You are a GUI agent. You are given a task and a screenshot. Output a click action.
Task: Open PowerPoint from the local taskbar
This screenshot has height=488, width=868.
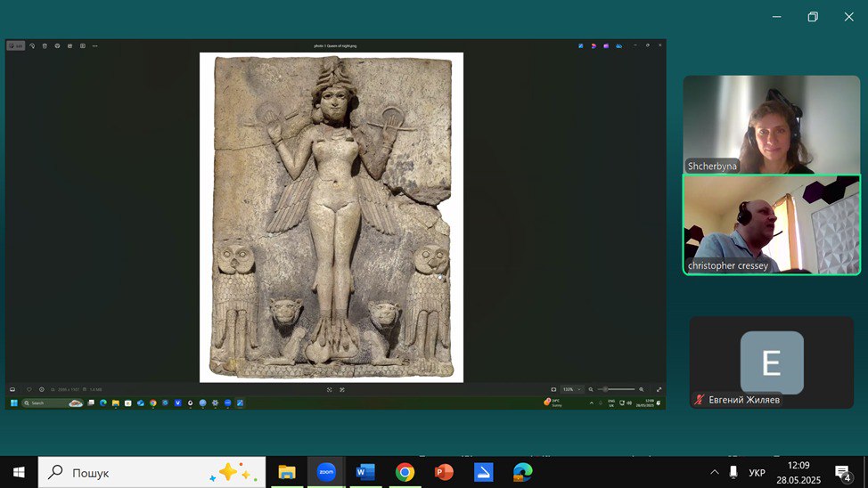[x=444, y=473]
